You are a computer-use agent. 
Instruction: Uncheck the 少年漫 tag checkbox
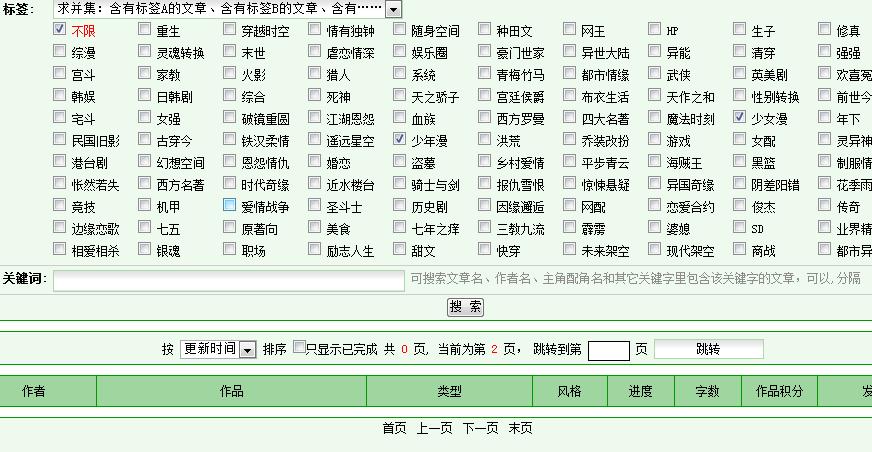(400, 140)
